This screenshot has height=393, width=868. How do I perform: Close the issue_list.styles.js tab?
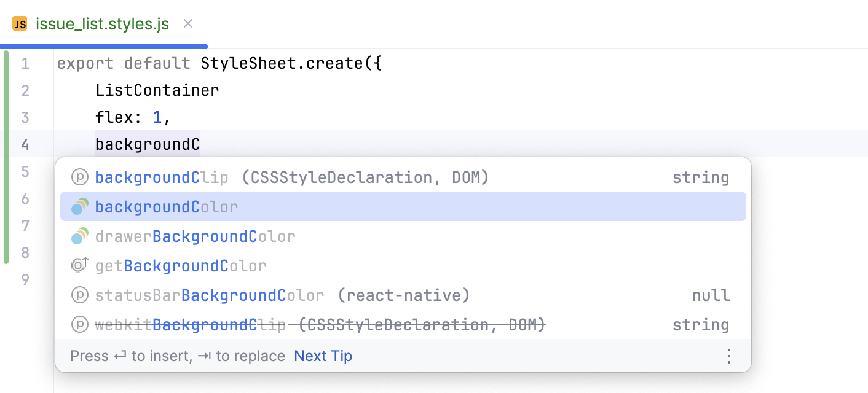[187, 23]
